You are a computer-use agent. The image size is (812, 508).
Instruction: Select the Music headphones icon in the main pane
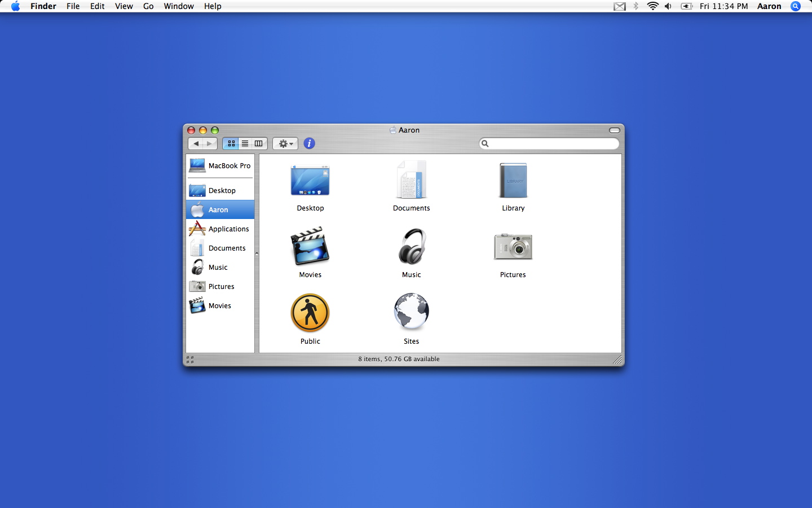412,246
